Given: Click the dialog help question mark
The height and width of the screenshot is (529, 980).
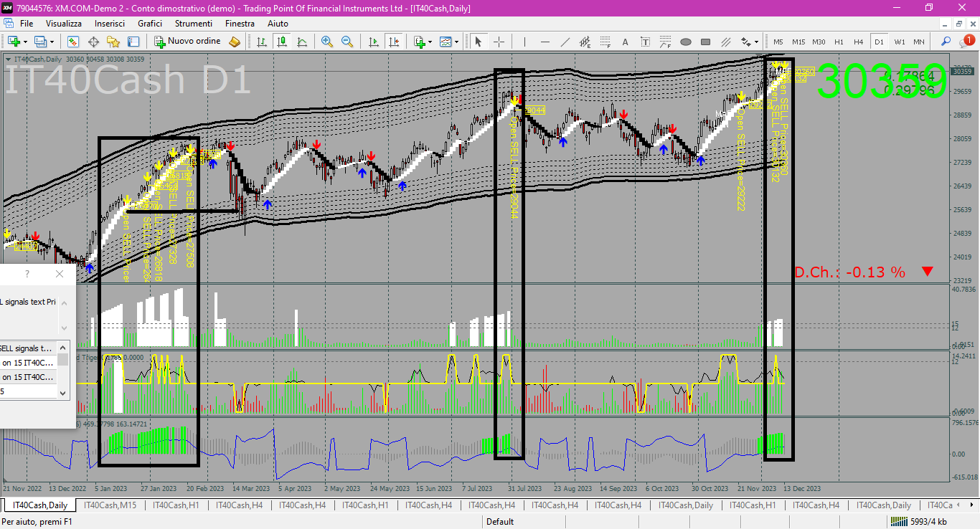Looking at the screenshot, I should pos(27,274).
